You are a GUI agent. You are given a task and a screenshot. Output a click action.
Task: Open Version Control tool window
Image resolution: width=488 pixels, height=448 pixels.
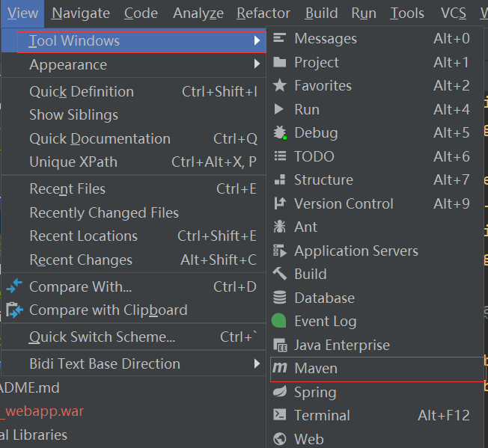(x=375, y=203)
